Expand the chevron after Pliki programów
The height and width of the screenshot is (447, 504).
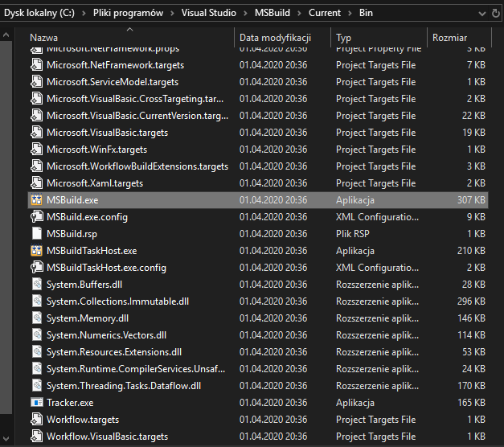pyautogui.click(x=172, y=13)
